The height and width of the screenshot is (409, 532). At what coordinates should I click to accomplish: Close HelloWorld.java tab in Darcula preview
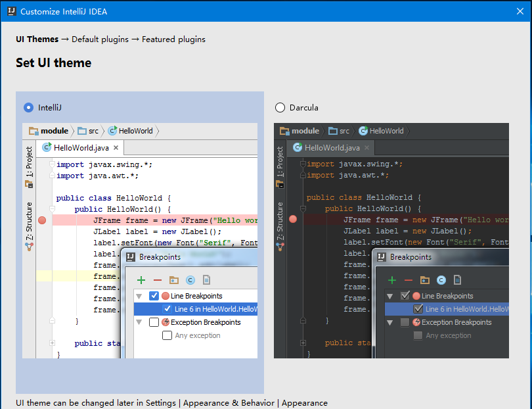[366, 148]
